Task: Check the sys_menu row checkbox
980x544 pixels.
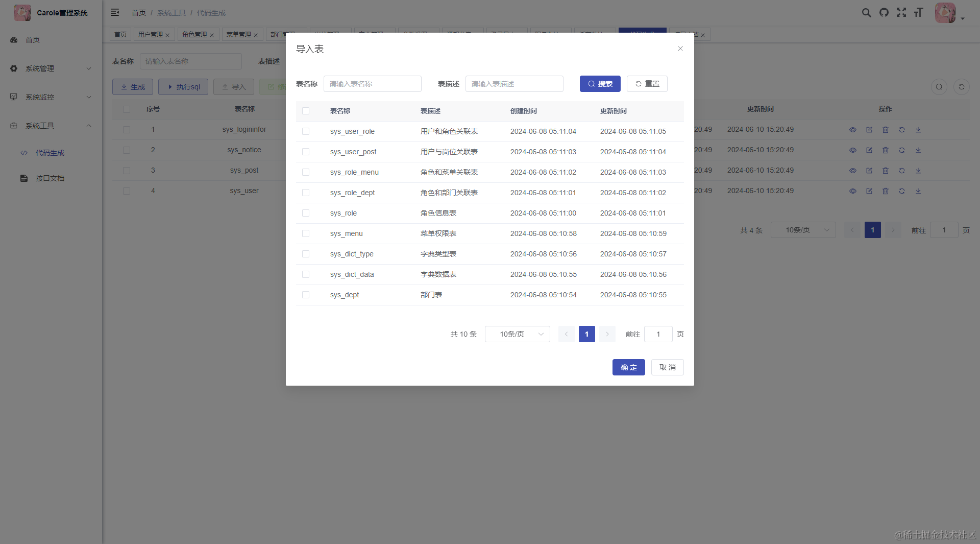Action: point(306,233)
